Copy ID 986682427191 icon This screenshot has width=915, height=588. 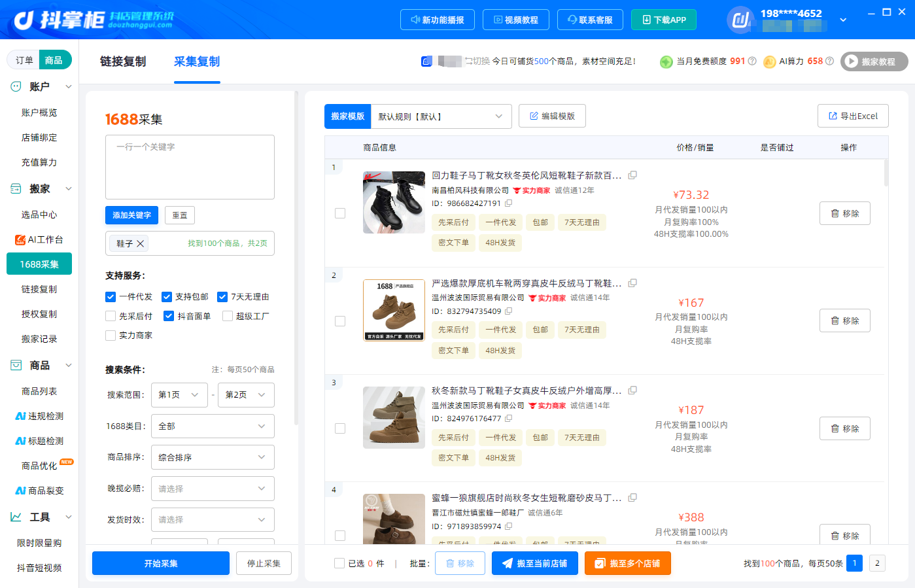click(508, 203)
